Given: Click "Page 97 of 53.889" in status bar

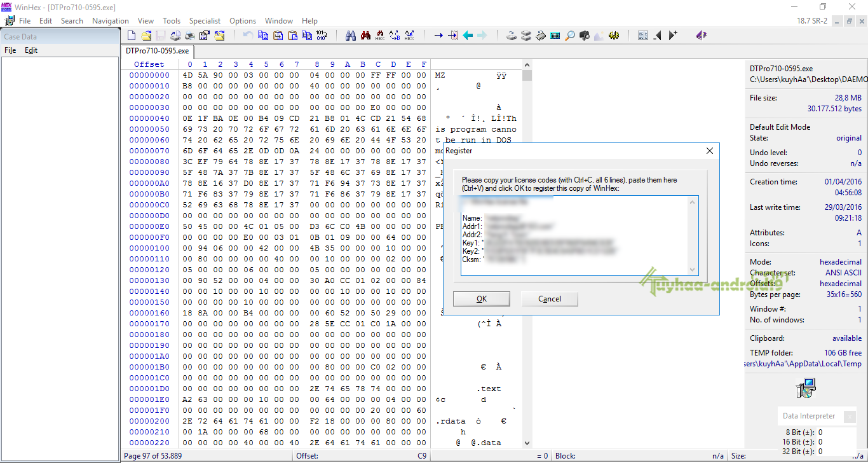Looking at the screenshot, I should (153, 456).
